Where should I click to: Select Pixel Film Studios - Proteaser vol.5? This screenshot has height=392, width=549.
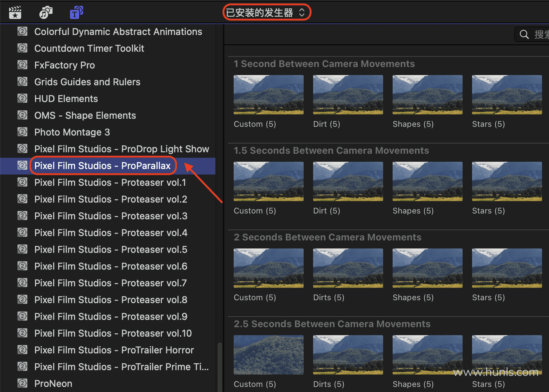pyautogui.click(x=108, y=250)
